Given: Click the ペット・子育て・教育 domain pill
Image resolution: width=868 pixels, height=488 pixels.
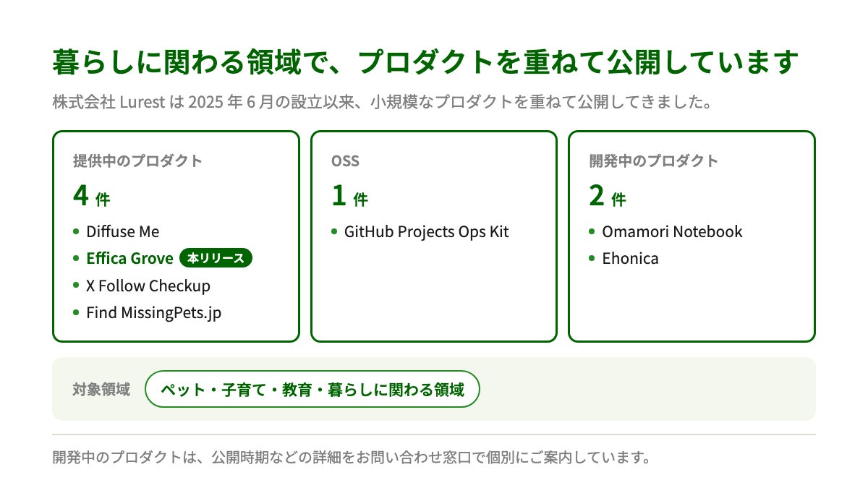Looking at the screenshot, I should point(312,390).
